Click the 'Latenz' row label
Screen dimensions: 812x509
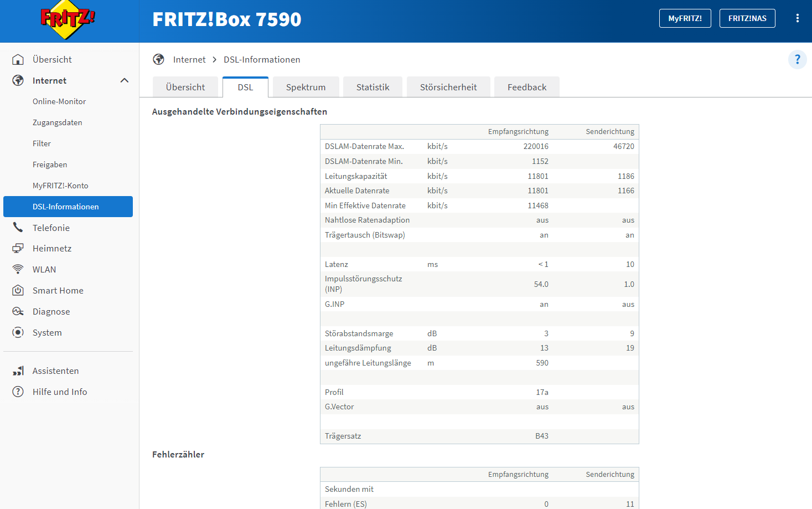(x=337, y=264)
